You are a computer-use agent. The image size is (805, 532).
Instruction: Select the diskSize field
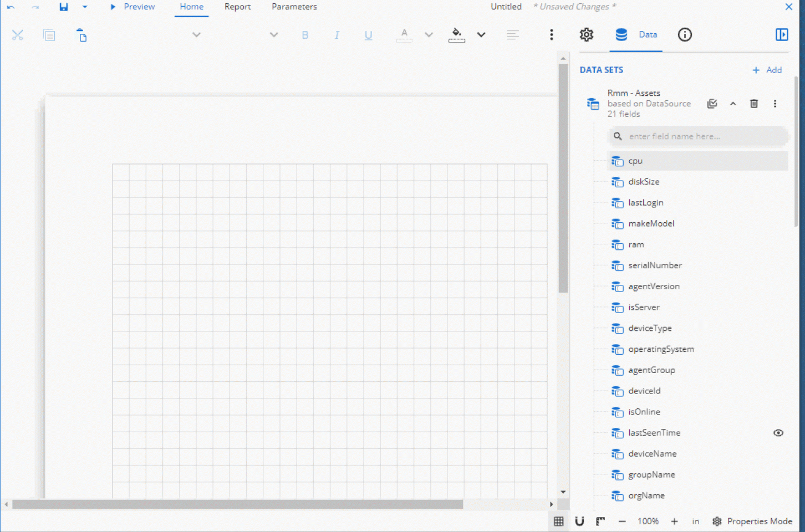tap(697, 182)
